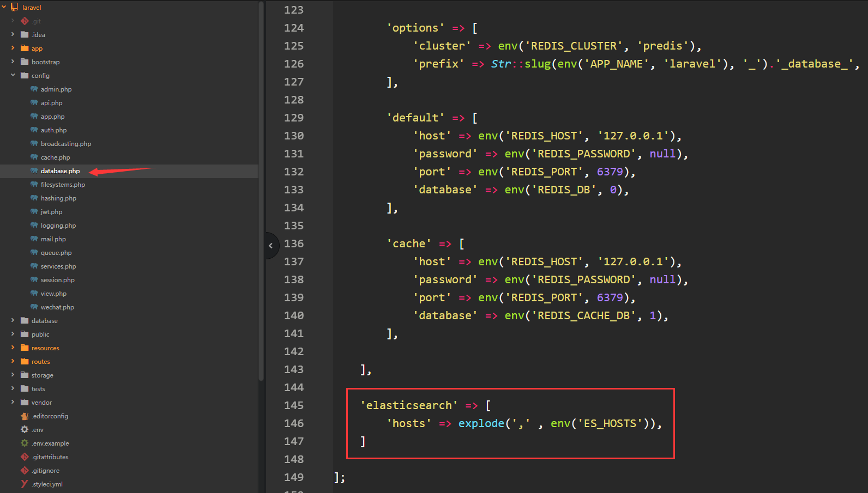Select the bootstrap folder label

[x=45, y=62]
